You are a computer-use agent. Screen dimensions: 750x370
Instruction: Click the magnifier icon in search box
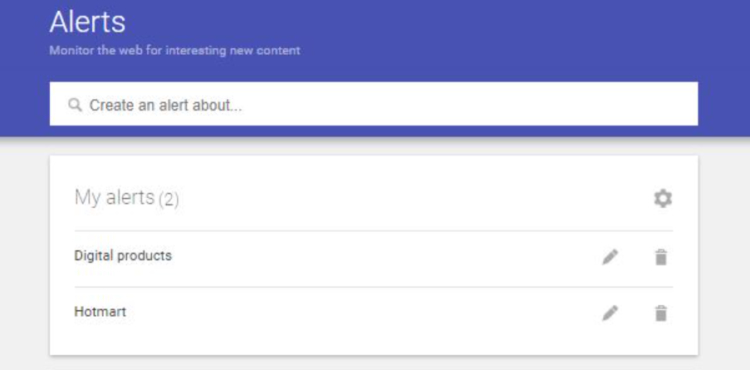pyautogui.click(x=75, y=105)
